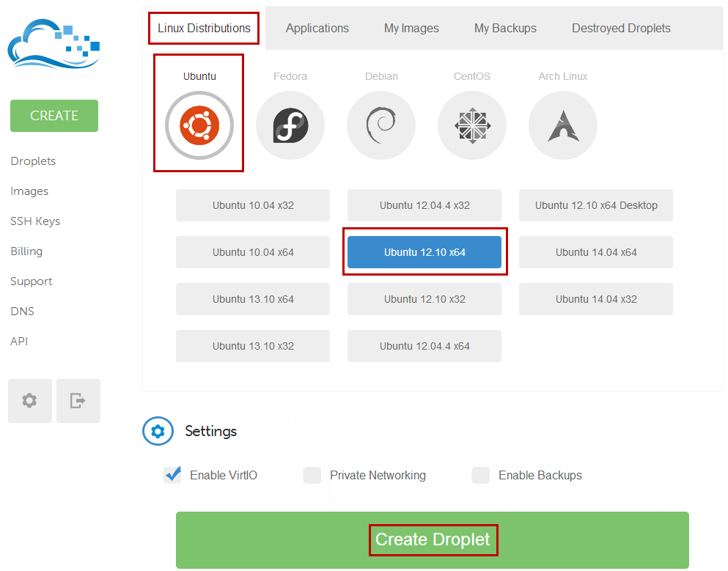Open the Support page
728x571 pixels.
(31, 281)
